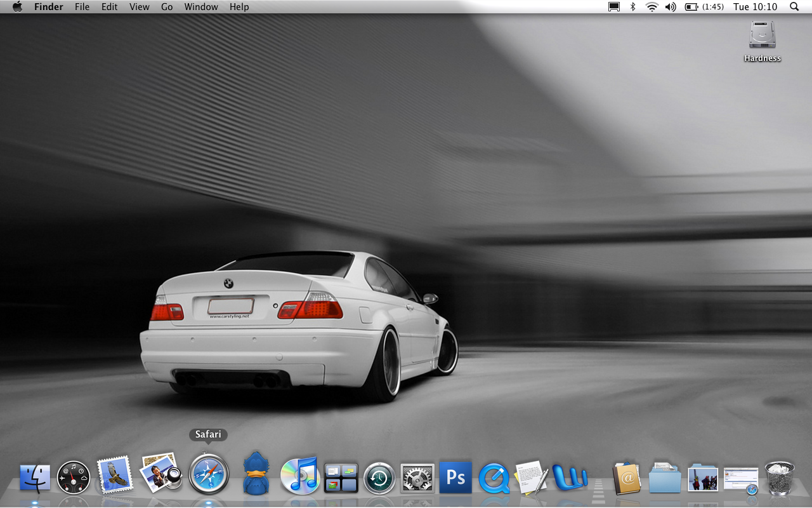Launch QuickTime Player from dock

click(x=494, y=478)
